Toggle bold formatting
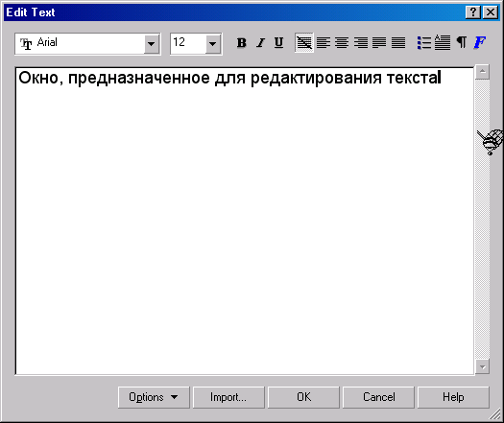 click(241, 43)
